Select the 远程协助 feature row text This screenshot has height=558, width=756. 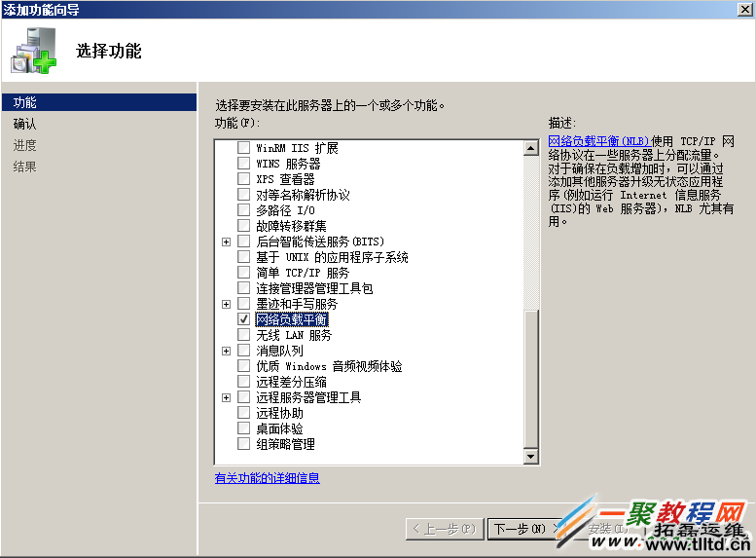(279, 413)
